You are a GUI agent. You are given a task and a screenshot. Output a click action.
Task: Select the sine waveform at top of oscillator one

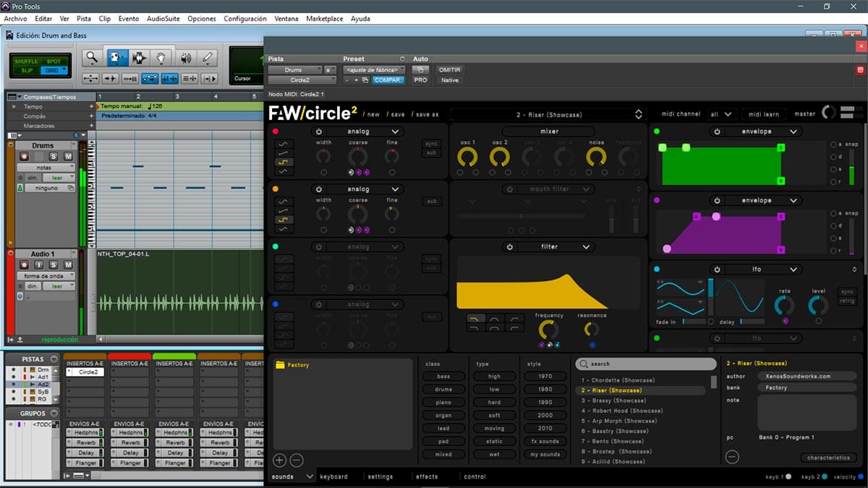coord(283,144)
